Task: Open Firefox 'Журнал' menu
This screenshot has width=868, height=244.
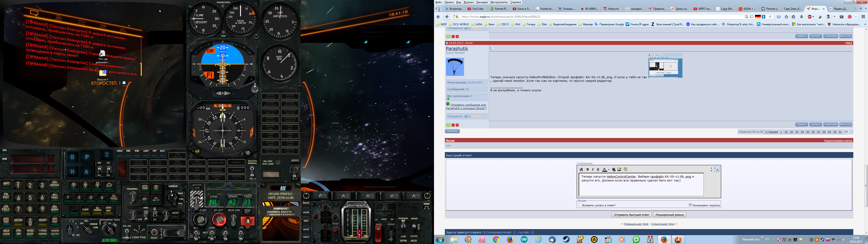Action: [468, 2]
